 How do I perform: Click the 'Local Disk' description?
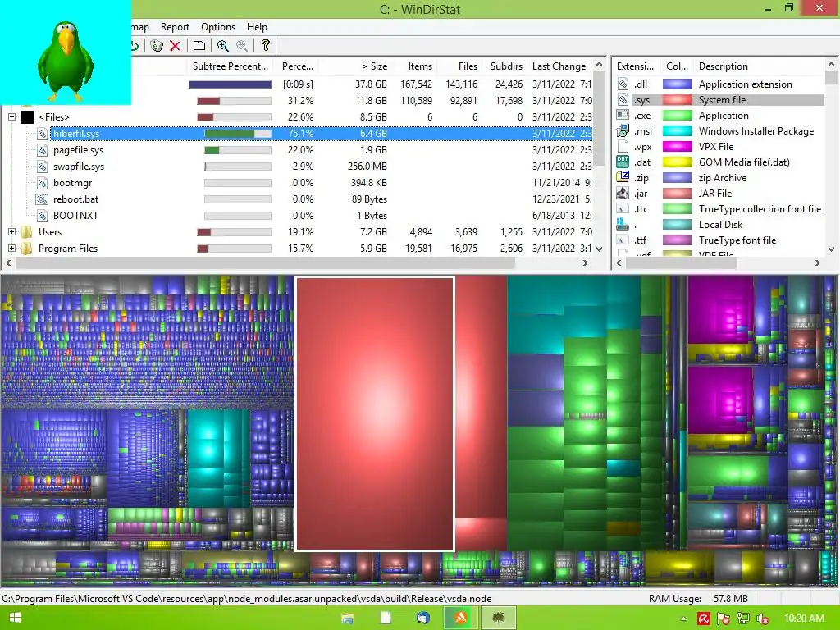click(x=720, y=225)
